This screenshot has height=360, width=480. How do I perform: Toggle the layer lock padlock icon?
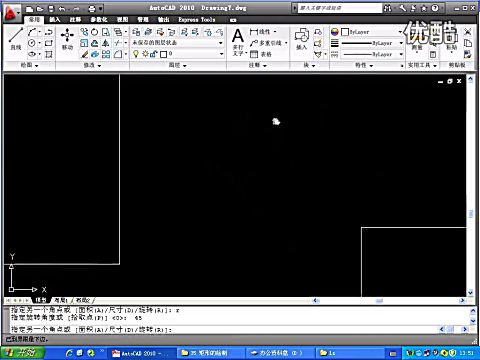(x=154, y=54)
